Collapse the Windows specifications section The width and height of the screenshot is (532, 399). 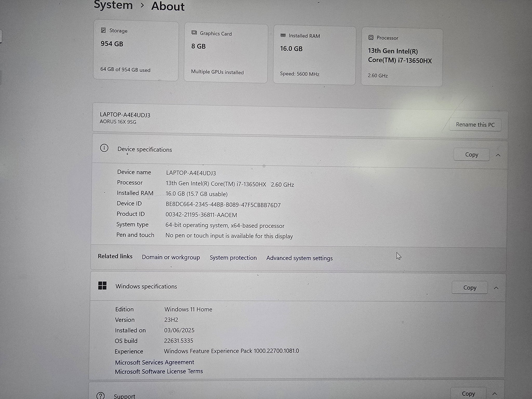point(496,288)
